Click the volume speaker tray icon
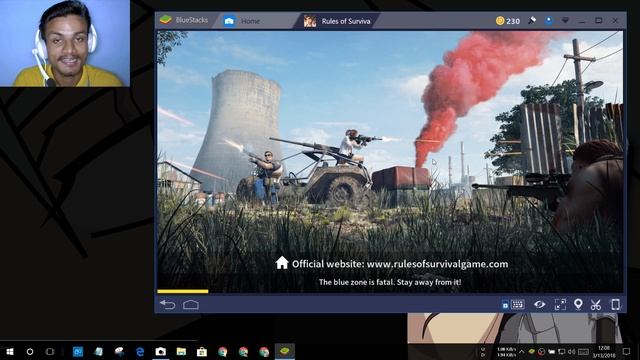 click(571, 351)
